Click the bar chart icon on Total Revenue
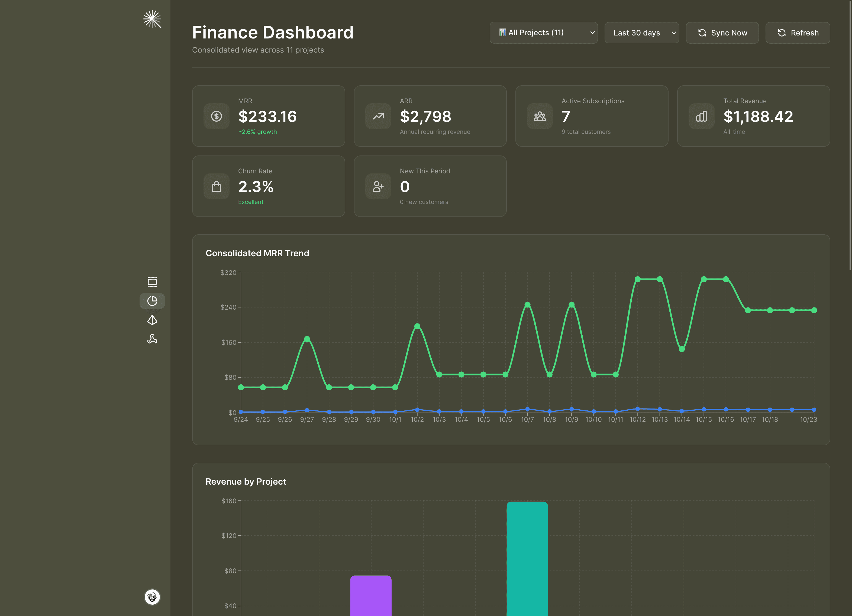Screen dimensions: 852x616 point(701,116)
